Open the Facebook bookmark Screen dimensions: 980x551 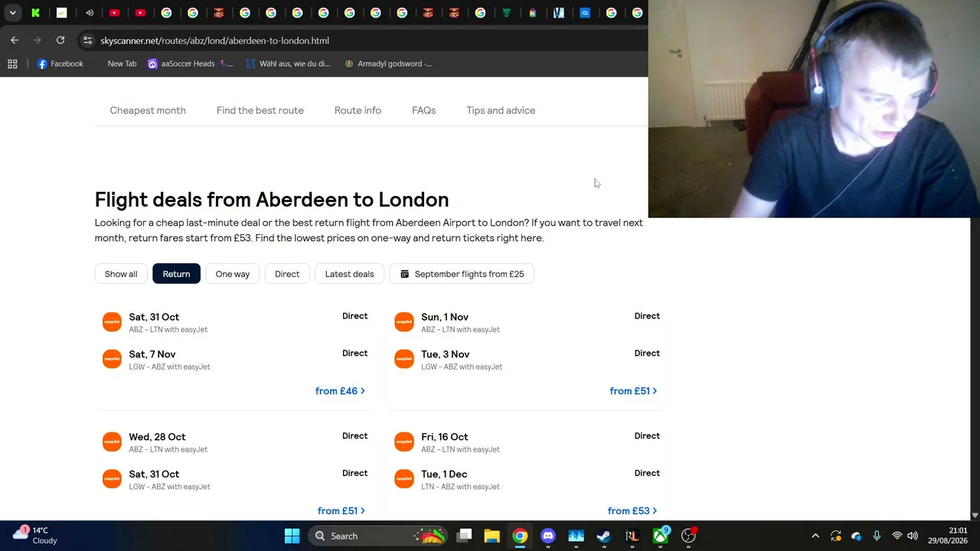[x=60, y=64]
